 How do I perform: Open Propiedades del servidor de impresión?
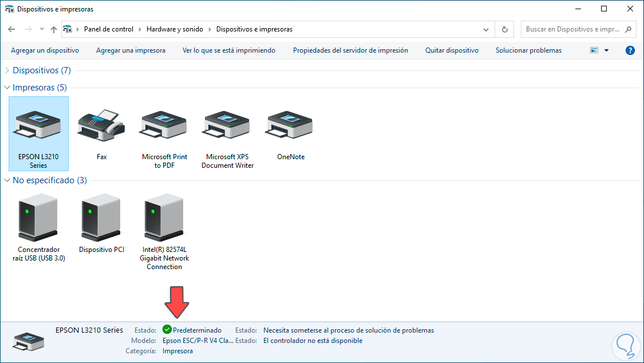tap(350, 50)
